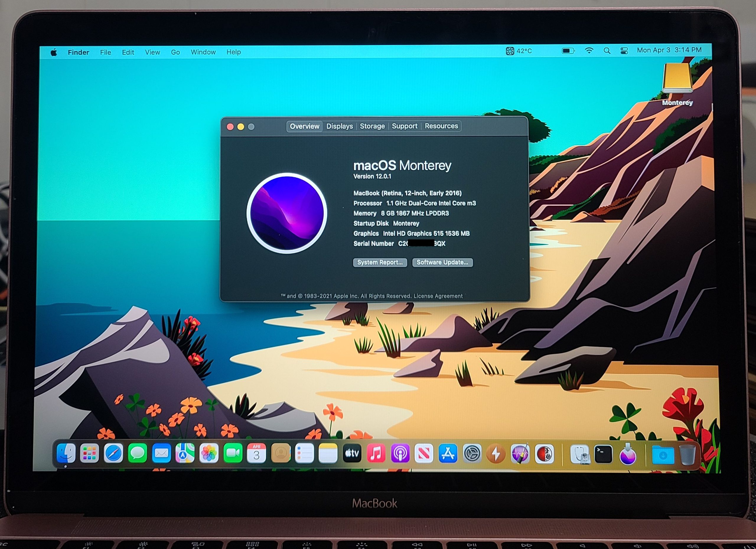Viewport: 756px width, 549px height.
Task: Open Disk Utility icon in dock
Action: [580, 454]
